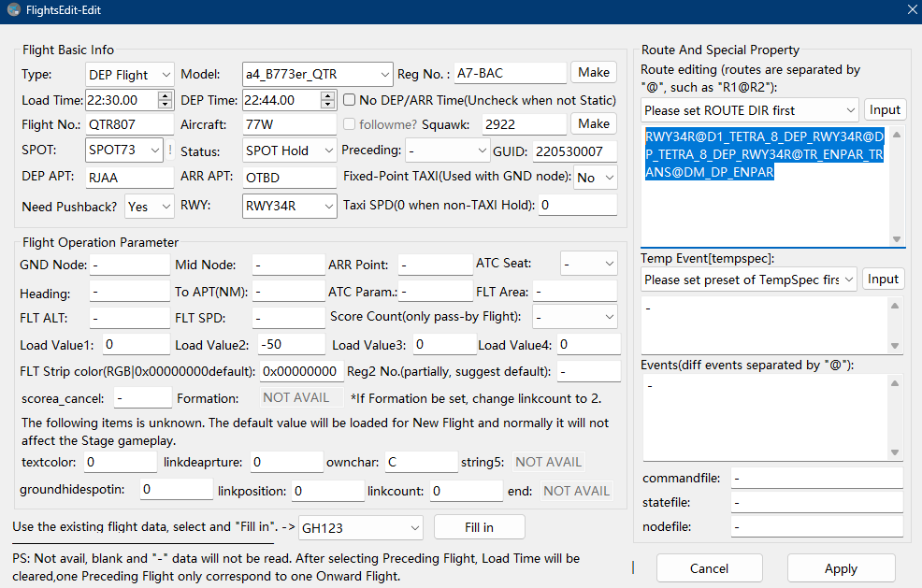Click the Fill in button
Image resolution: width=922 pixels, height=588 pixels.
[479, 527]
